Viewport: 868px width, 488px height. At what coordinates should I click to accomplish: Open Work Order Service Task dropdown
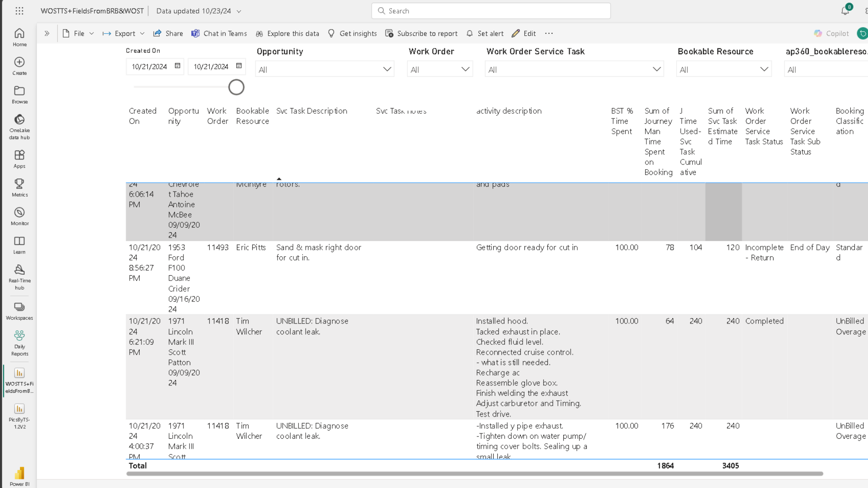click(x=574, y=69)
